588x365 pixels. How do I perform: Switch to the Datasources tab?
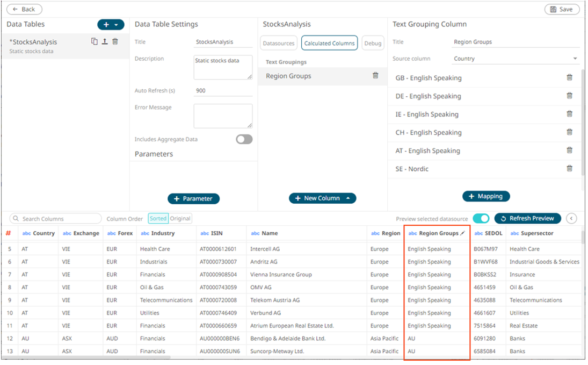pyautogui.click(x=279, y=44)
